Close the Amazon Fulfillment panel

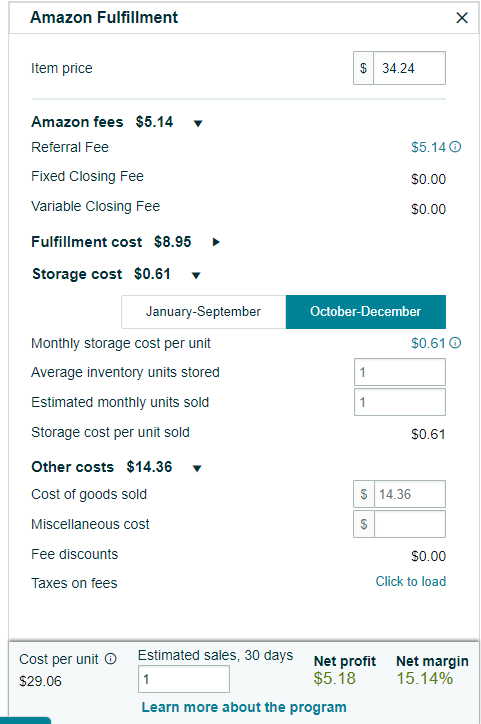462,18
